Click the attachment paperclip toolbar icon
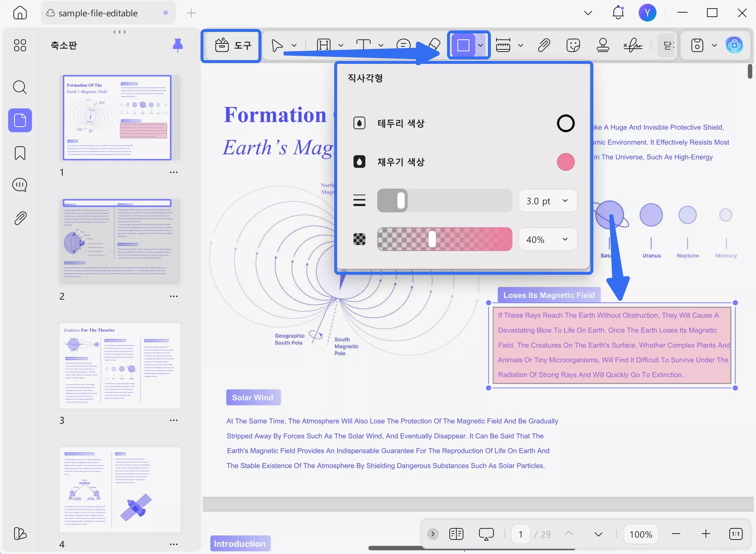Screen dimensions: 756x554 point(544,45)
